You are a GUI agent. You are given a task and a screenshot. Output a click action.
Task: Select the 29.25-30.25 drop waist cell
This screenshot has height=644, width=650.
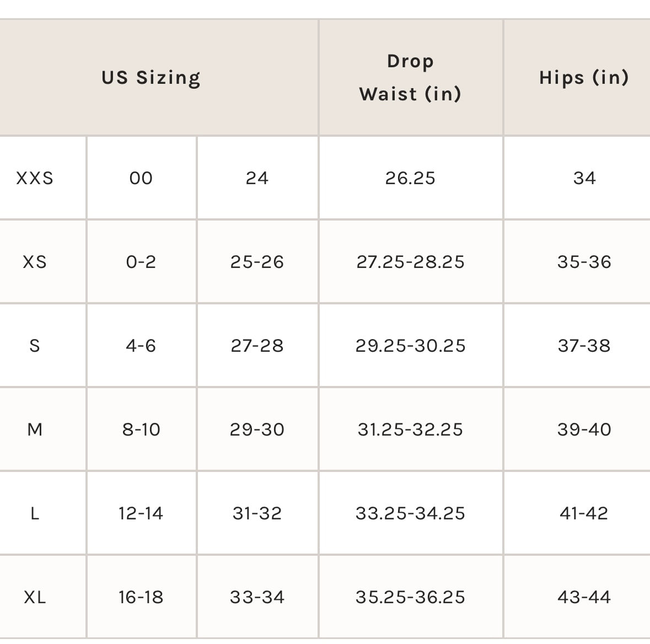[411, 346]
